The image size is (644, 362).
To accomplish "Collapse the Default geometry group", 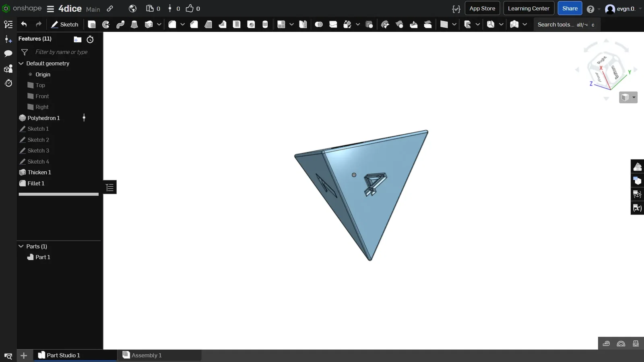I will (21, 64).
